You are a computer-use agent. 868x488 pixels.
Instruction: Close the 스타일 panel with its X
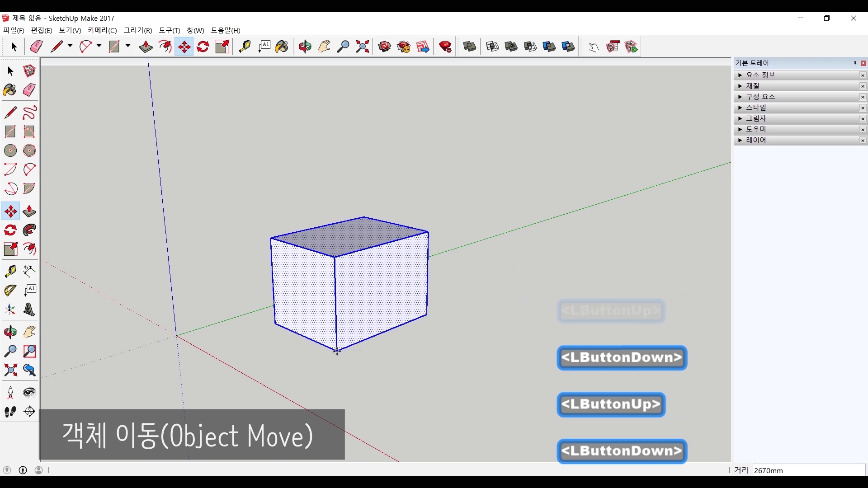tap(863, 108)
